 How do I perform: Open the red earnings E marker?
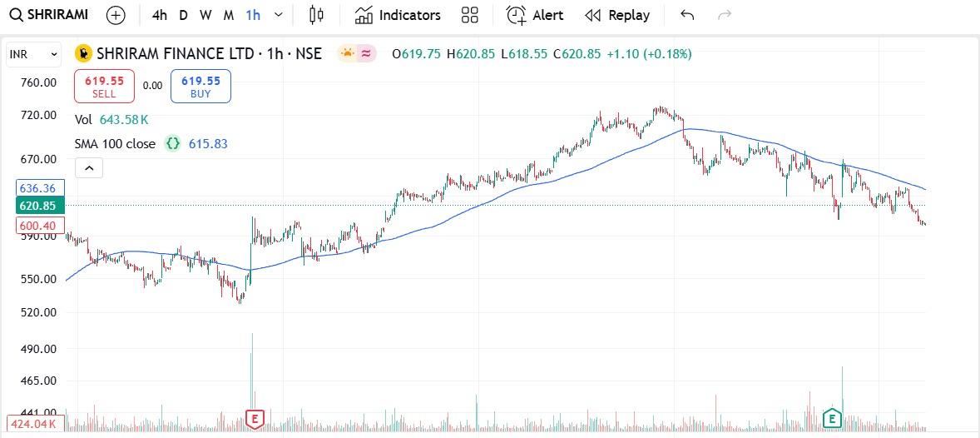coord(255,419)
